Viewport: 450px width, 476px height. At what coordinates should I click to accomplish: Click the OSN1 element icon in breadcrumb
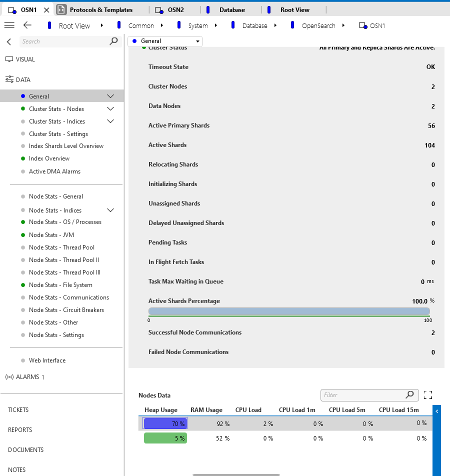[363, 26]
